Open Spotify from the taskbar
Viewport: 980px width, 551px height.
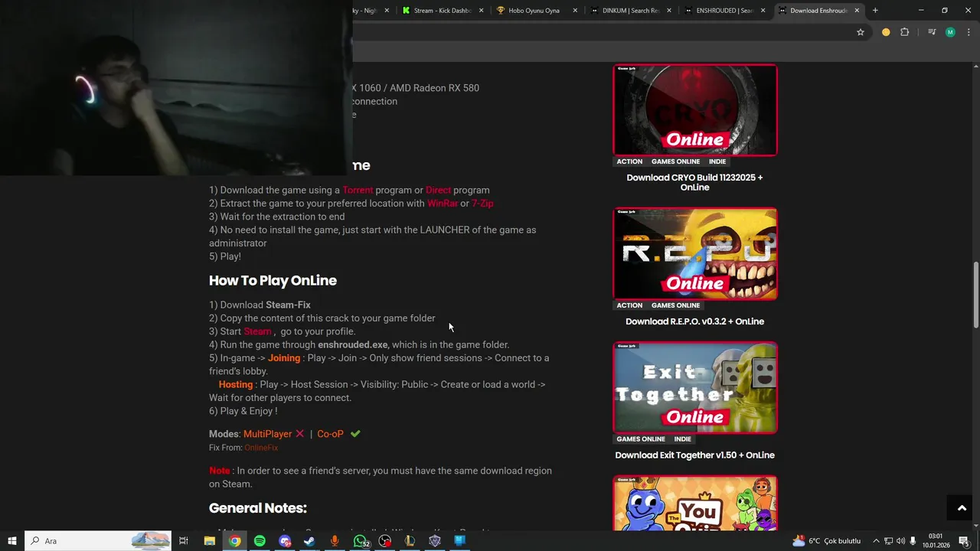coord(260,541)
